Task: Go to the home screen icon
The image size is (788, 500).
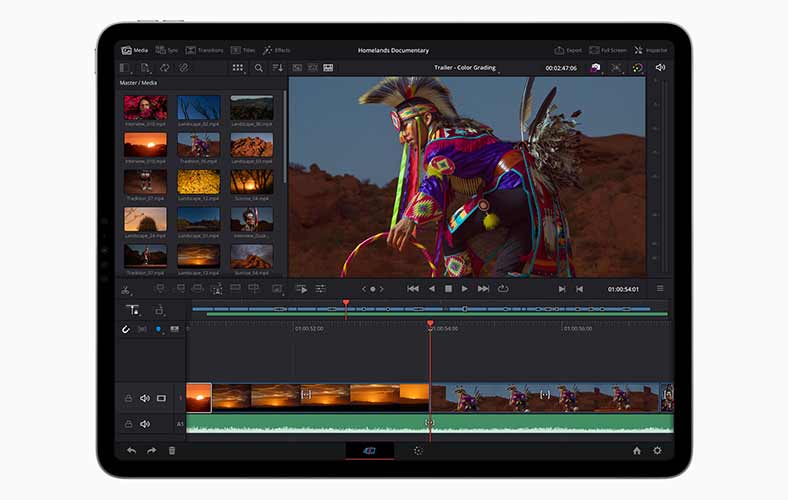Action: pyautogui.click(x=636, y=451)
